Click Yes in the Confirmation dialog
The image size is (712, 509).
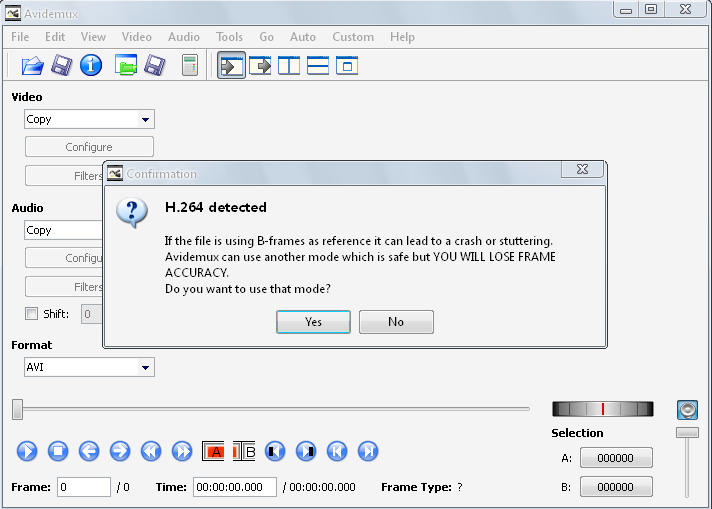313,322
